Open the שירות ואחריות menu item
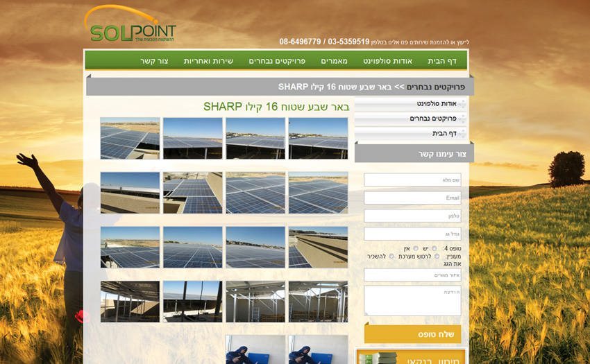590x364 pixels. click(x=208, y=61)
